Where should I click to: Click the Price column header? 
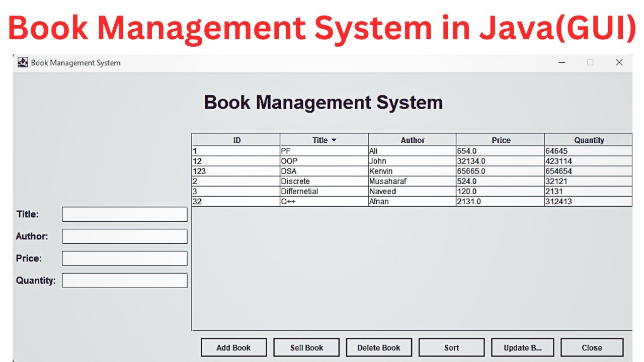point(500,140)
